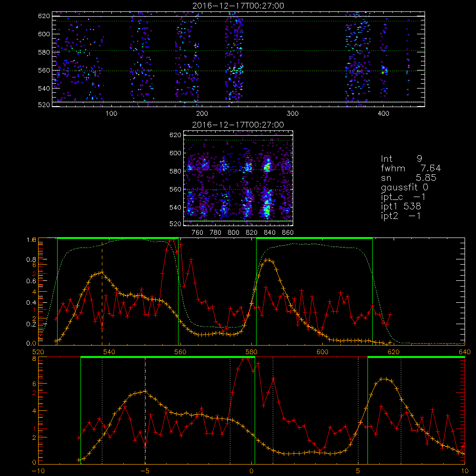The height and width of the screenshot is (476, 476).
Task: Click y-axis label 580 on middle plot
Action: [175, 171]
